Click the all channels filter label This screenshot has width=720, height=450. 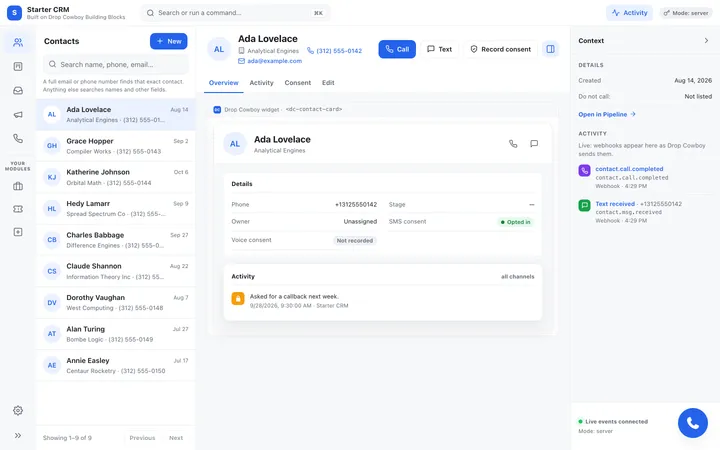[518, 276]
